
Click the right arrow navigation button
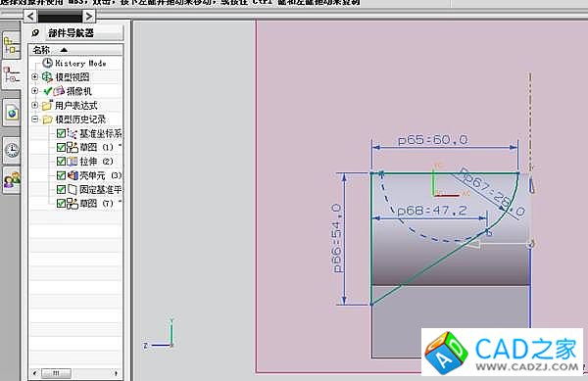coord(89,16)
